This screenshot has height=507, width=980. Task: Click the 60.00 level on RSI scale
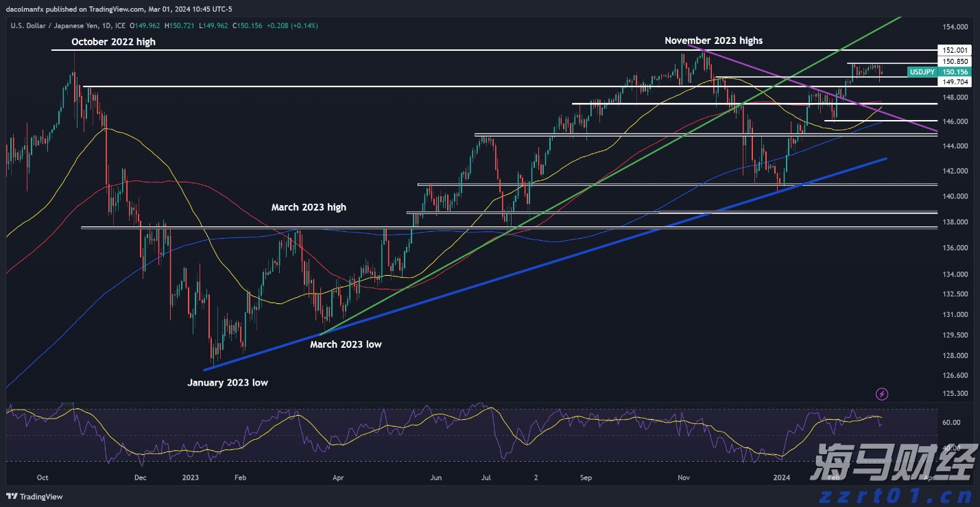951,423
